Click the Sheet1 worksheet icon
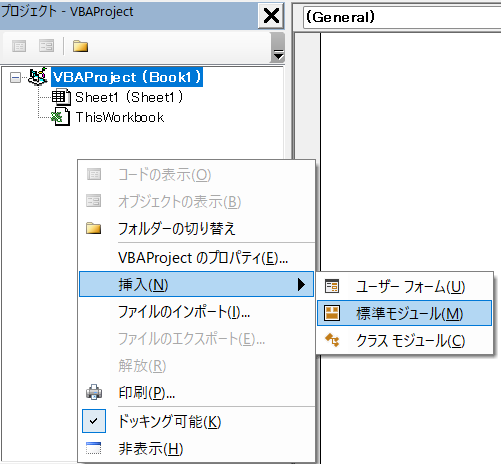Image resolution: width=501 pixels, height=464 pixels. pos(61,97)
